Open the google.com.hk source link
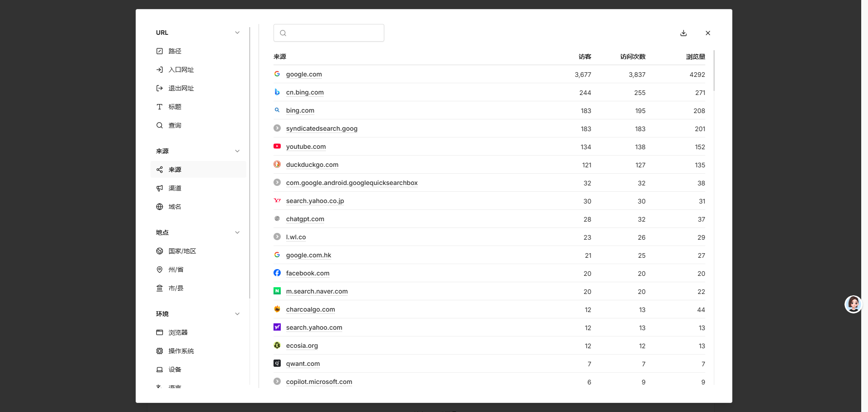 [309, 255]
